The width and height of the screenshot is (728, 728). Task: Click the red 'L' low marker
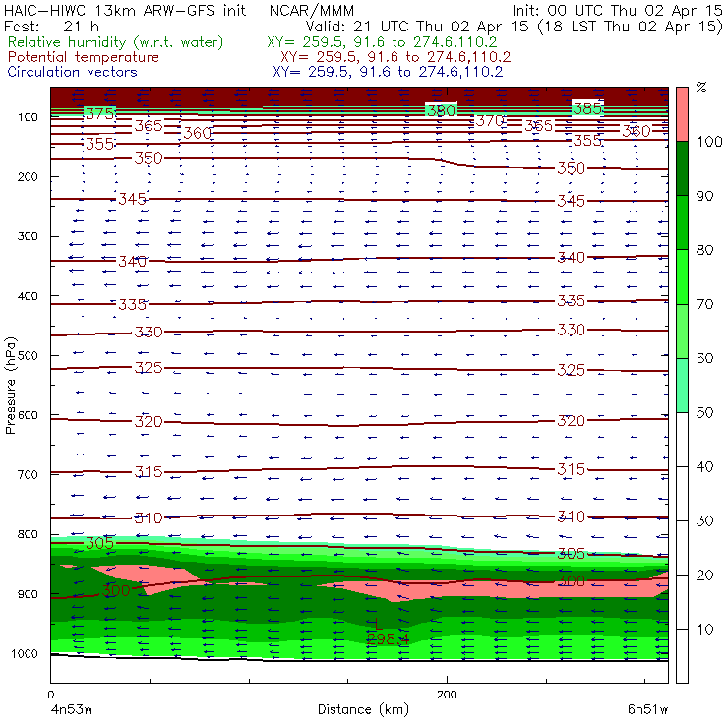point(378,625)
